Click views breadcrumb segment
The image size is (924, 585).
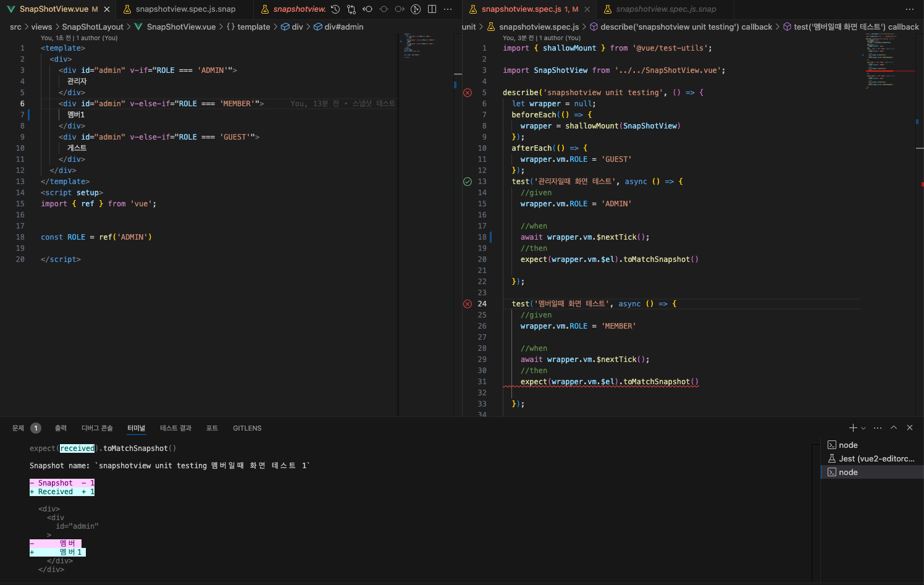point(41,27)
